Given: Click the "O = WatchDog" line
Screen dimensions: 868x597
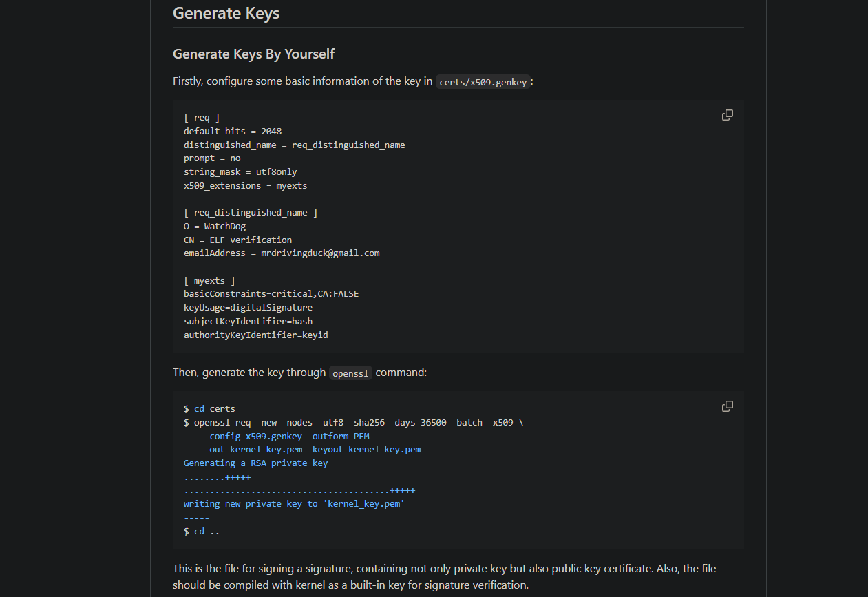Looking at the screenshot, I should tap(215, 227).
